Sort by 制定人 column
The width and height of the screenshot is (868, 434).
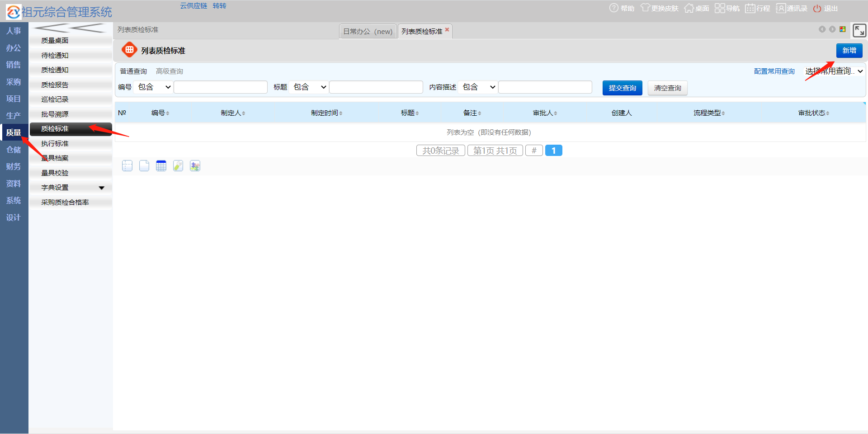pyautogui.click(x=233, y=113)
